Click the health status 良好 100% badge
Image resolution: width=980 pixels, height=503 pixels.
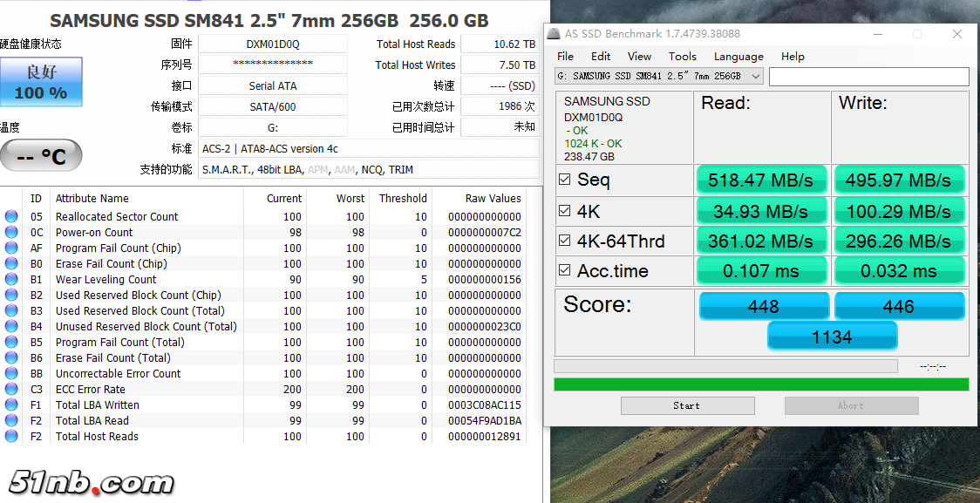tap(41, 83)
